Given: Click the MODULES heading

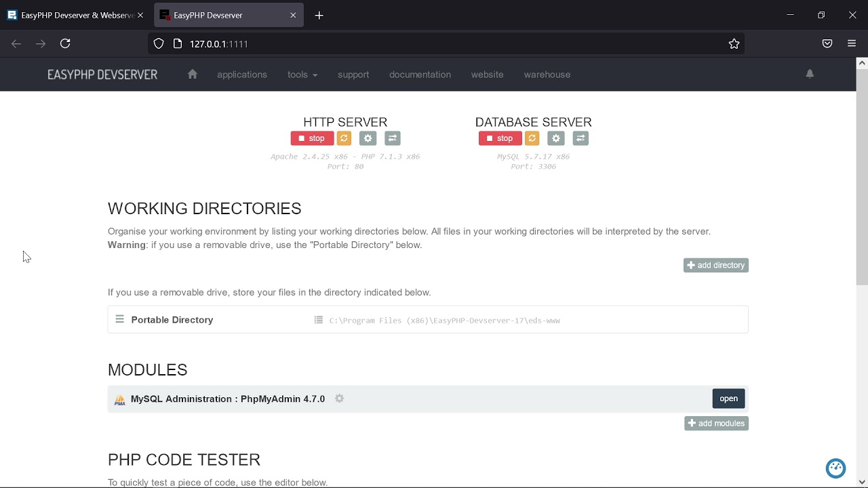Looking at the screenshot, I should [148, 370].
